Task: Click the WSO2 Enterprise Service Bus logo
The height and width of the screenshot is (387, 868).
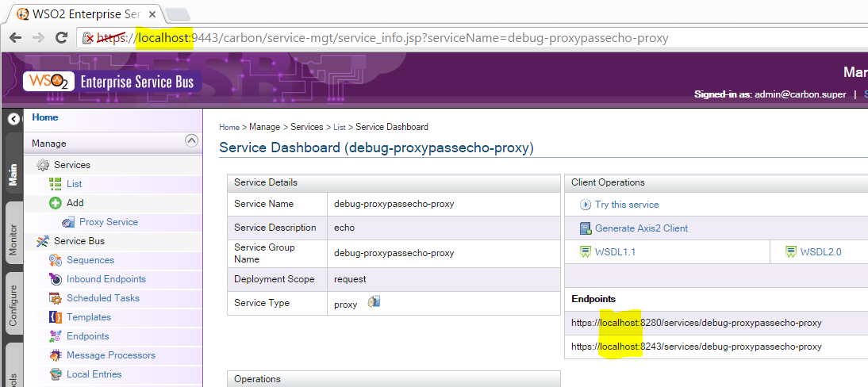Action: (x=112, y=82)
